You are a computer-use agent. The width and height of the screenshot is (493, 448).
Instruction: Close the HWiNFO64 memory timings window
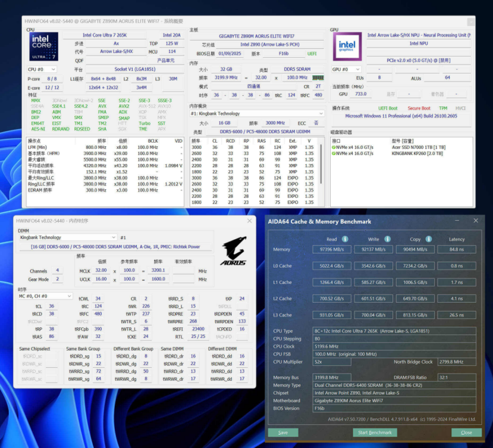[x=249, y=221]
